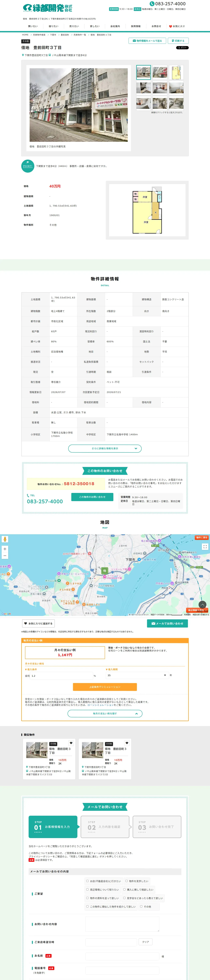This screenshot has height=980, width=210.
Task: Open 買いたい navigation menu
Action: 33,26
